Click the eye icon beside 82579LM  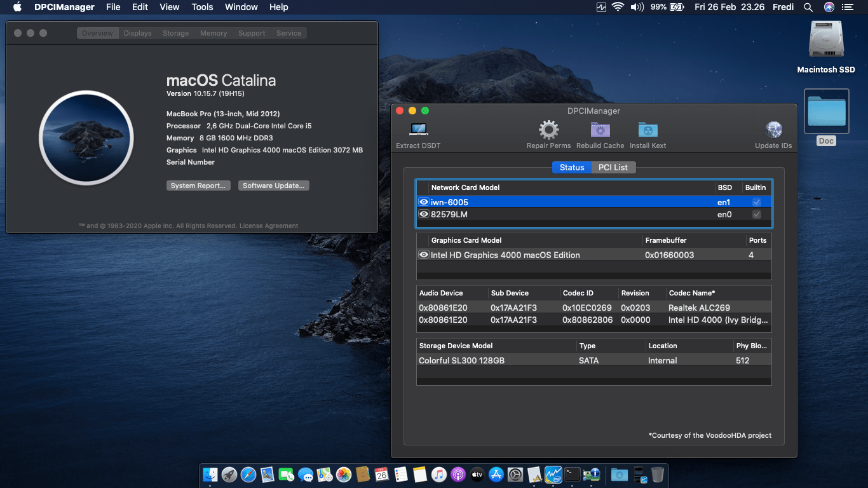424,214
